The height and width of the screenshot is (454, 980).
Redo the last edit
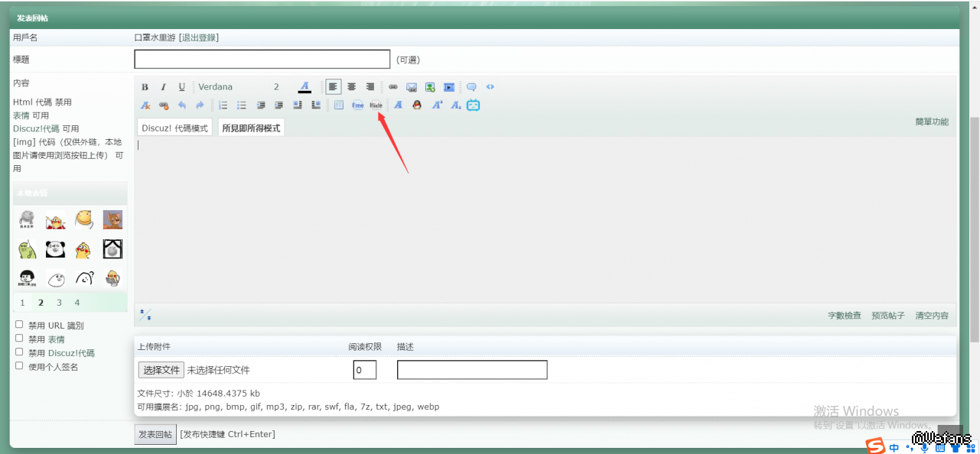click(200, 105)
